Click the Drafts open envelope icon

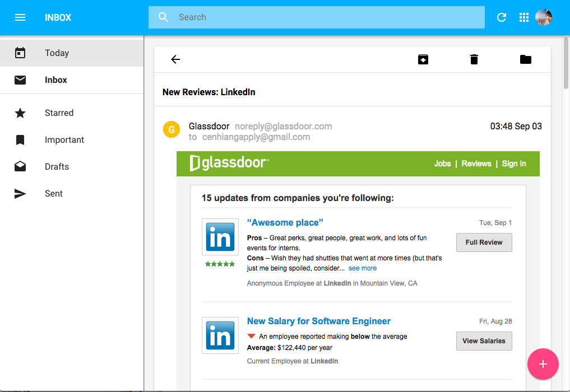point(20,166)
